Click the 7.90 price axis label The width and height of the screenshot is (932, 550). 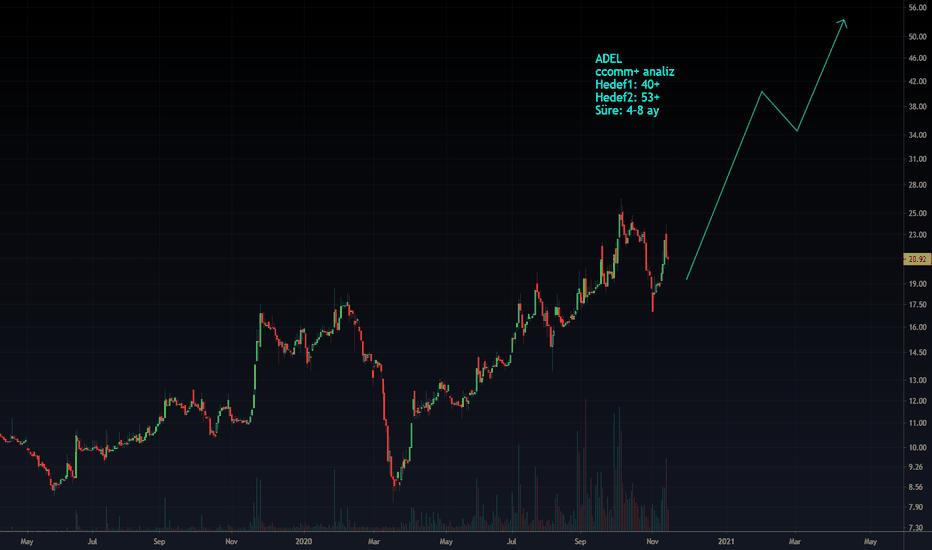(x=916, y=507)
